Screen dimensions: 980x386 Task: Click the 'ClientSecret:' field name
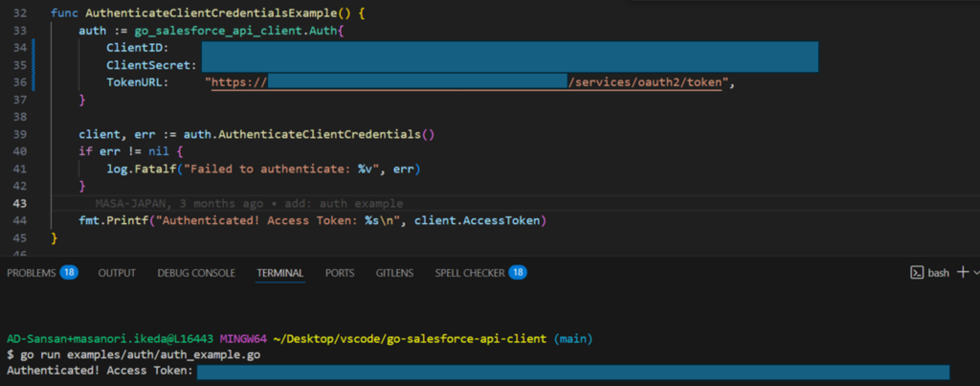coord(152,65)
